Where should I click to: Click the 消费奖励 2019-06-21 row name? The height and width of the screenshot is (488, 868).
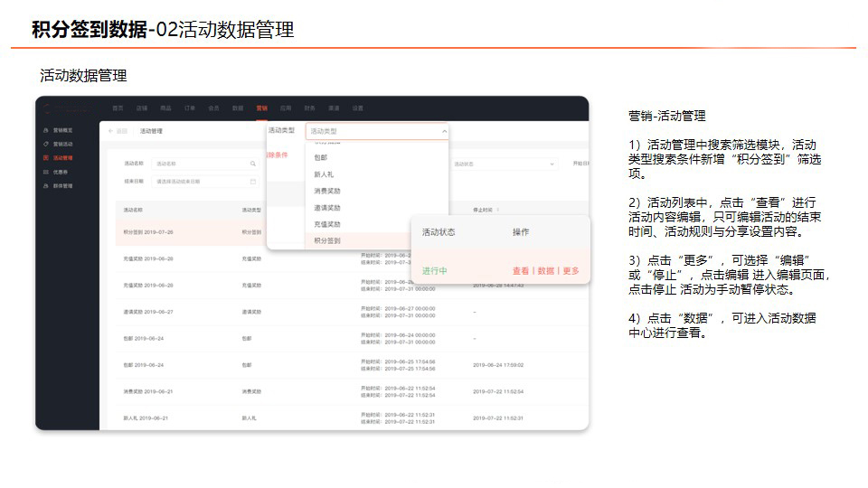[x=148, y=391]
